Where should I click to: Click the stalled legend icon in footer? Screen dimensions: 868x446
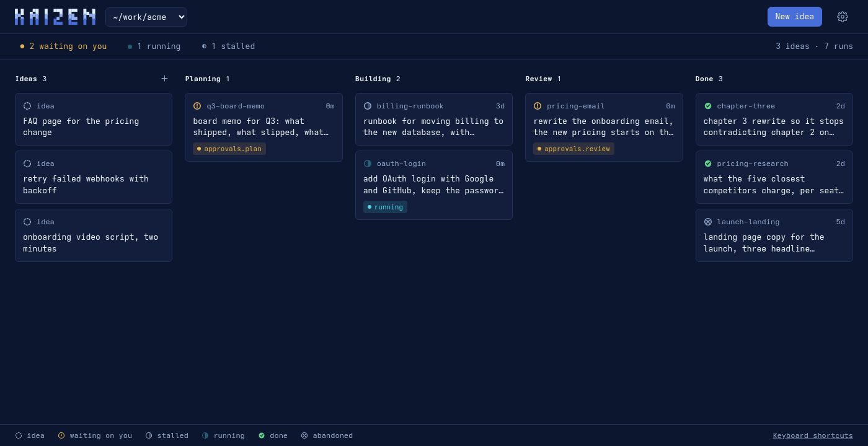[149, 435]
